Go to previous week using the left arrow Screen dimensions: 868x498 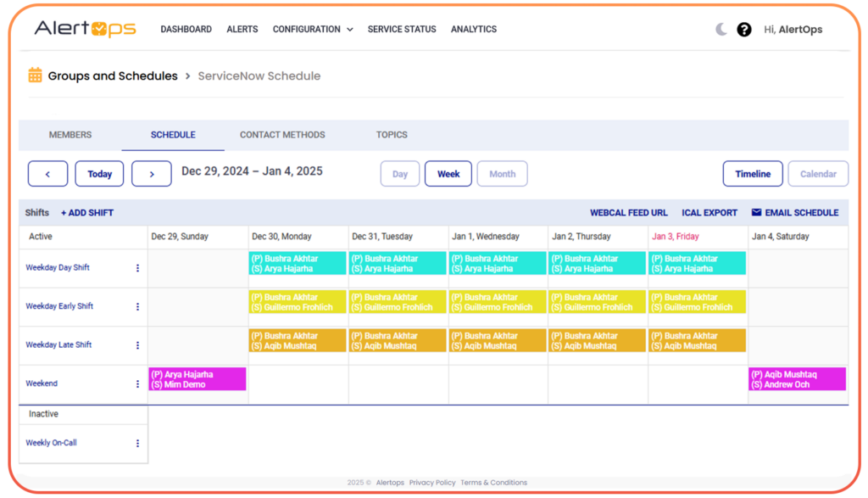tap(47, 173)
